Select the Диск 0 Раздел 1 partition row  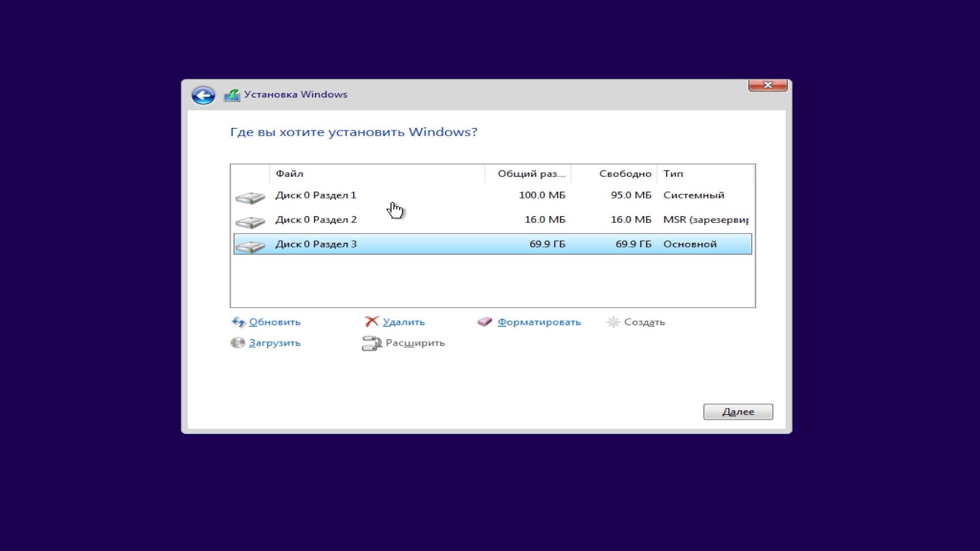point(493,195)
